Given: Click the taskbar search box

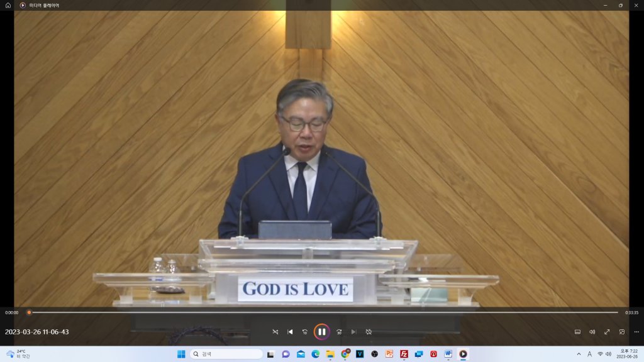Looking at the screenshot, I should [226, 354].
